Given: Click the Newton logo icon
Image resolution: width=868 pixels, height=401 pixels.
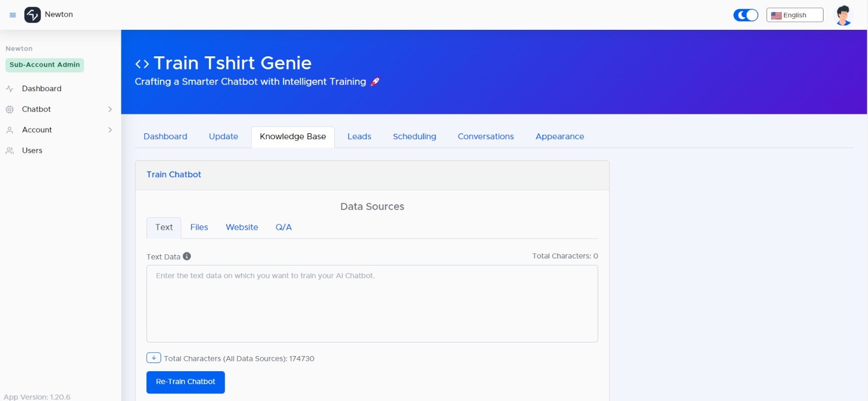Looking at the screenshot, I should coord(33,15).
